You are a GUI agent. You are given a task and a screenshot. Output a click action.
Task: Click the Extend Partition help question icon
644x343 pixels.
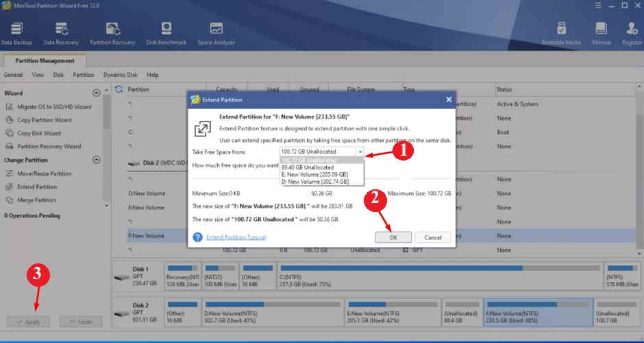(197, 237)
